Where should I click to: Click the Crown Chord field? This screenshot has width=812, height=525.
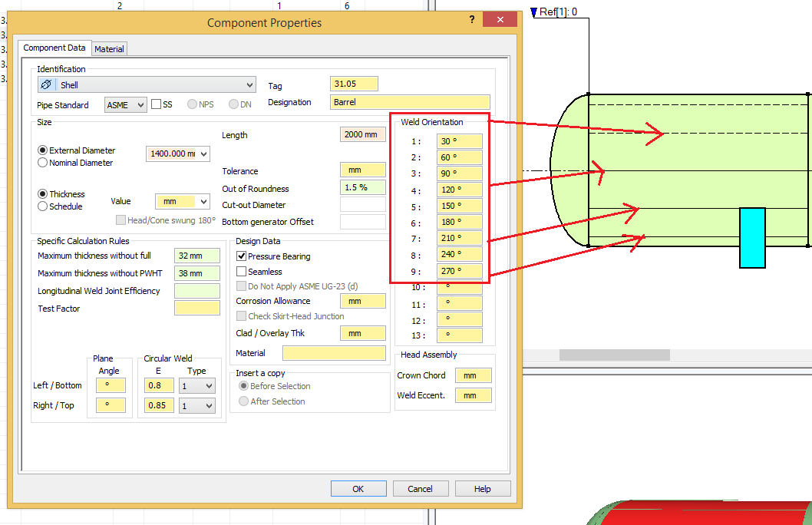474,375
